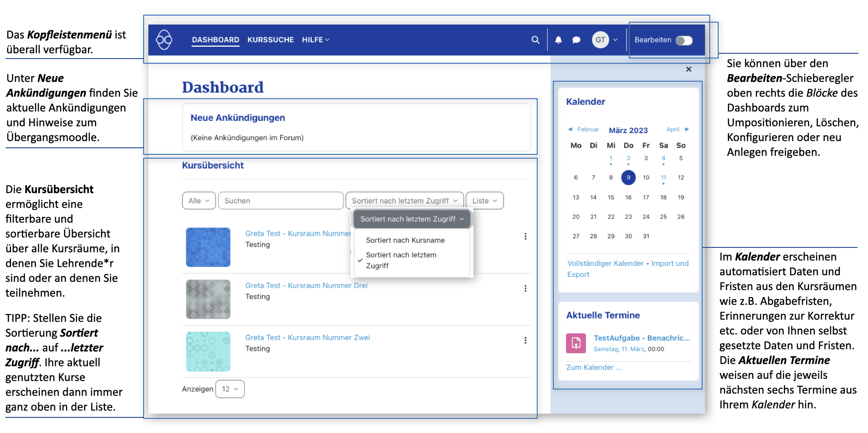The image size is (868, 433).
Task: Choose 'Sortiert nach Kursname' option
Action: click(405, 240)
